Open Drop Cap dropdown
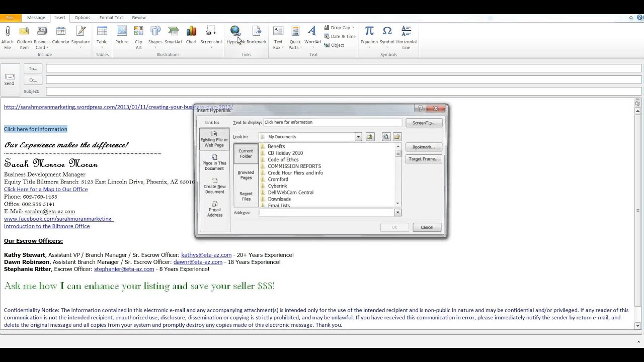644x362 pixels. tap(339, 28)
